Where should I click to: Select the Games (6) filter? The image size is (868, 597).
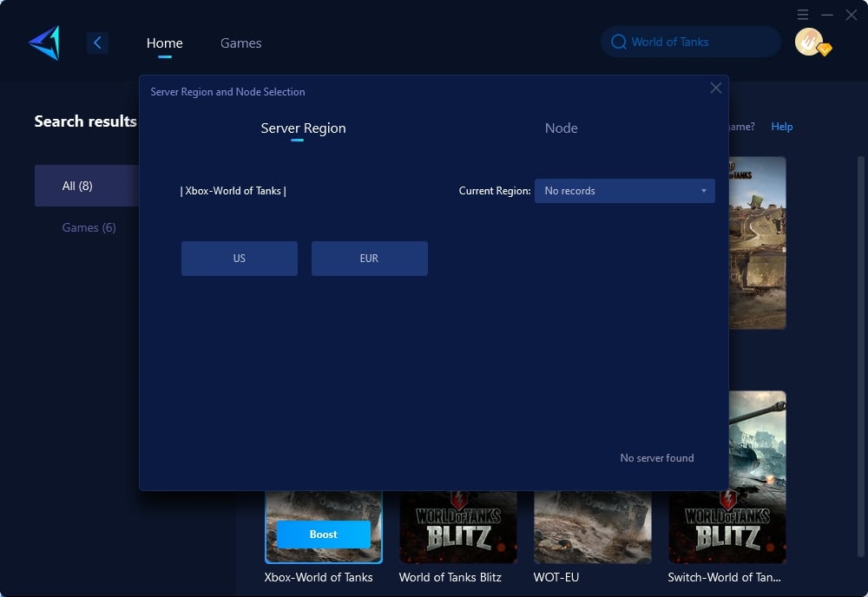(x=89, y=227)
